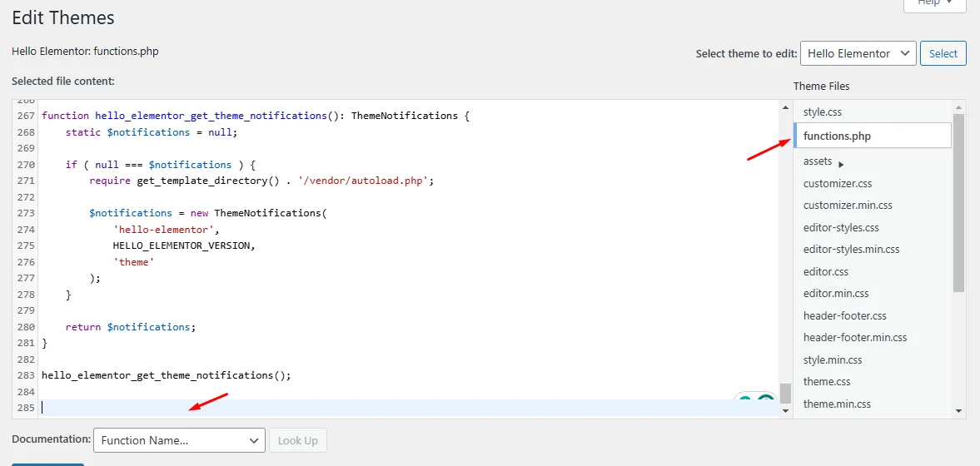The height and width of the screenshot is (466, 980).
Task: Click Theme Files scroll down arrow
Action: click(x=958, y=411)
